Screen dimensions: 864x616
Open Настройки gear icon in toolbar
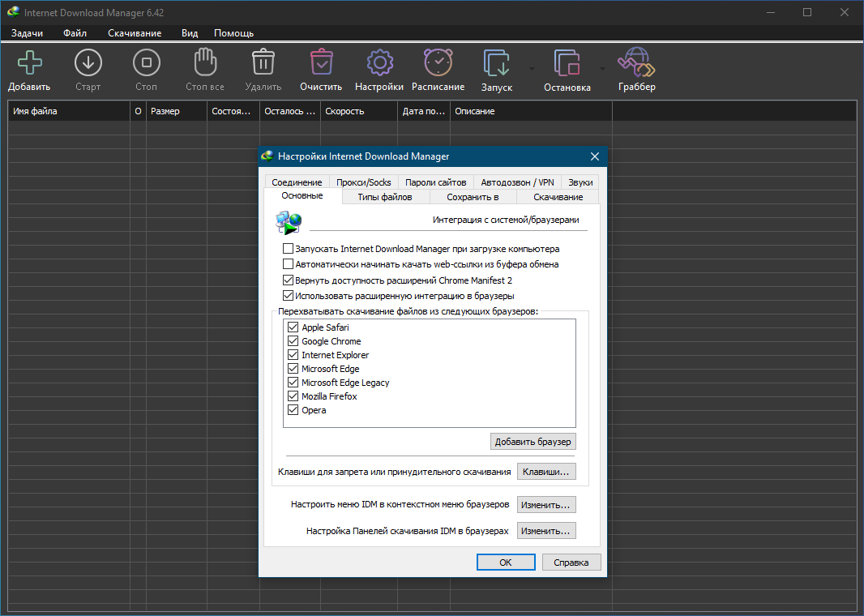(379, 62)
